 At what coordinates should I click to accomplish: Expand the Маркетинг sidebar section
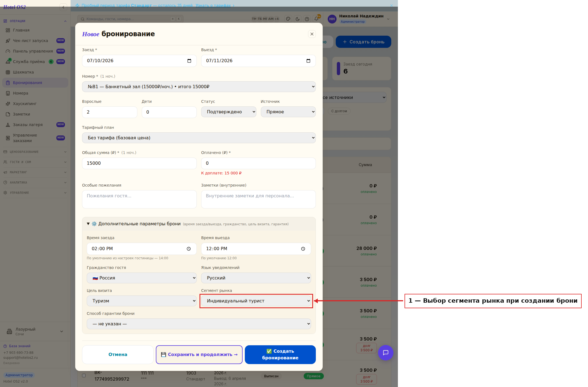35,172
